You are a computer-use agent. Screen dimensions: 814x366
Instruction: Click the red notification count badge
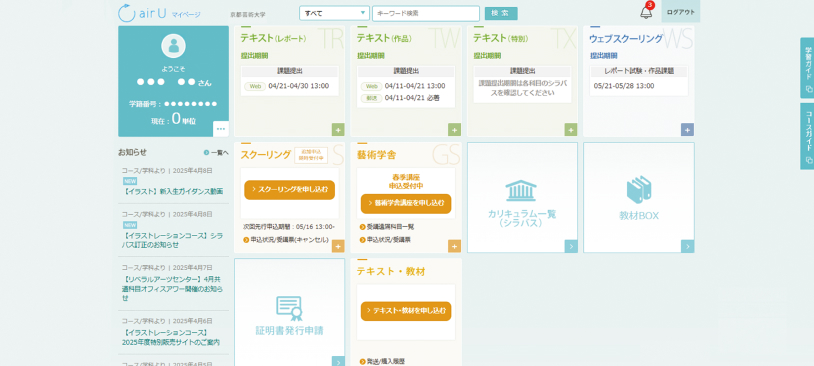(x=650, y=5)
